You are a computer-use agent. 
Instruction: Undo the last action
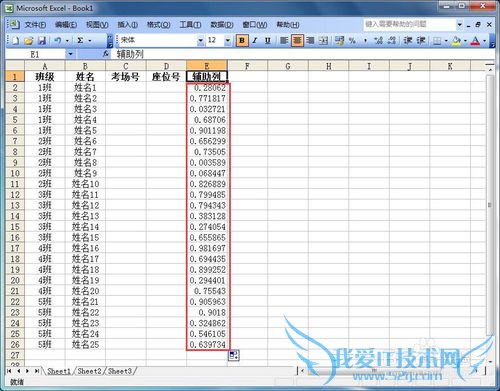58,41
